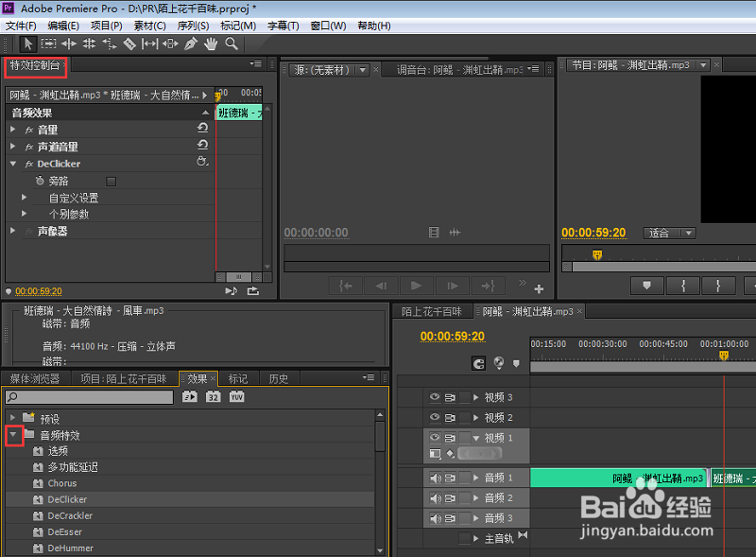Open the 文件(F) menu
Viewport: 756px width, 557px height.
click(21, 26)
